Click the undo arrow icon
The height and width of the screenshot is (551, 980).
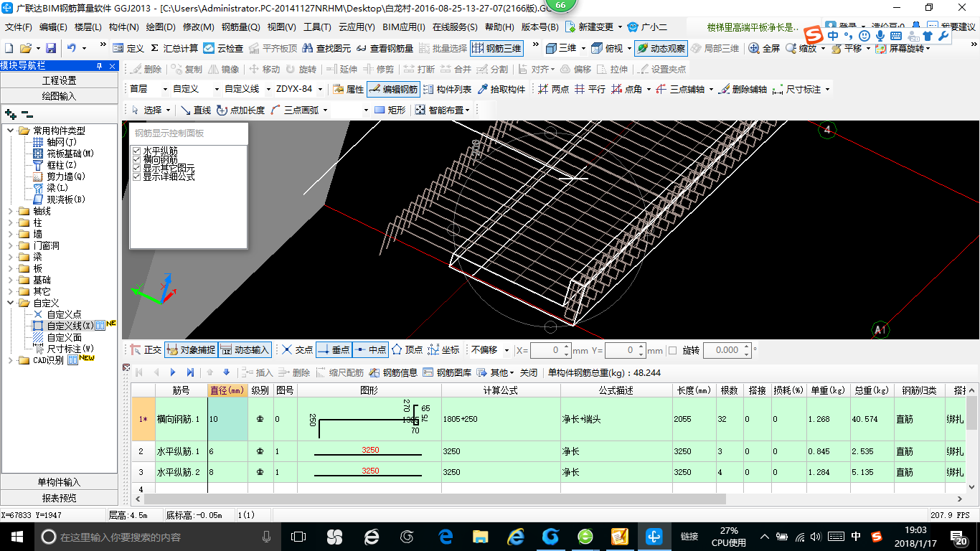pos(72,48)
